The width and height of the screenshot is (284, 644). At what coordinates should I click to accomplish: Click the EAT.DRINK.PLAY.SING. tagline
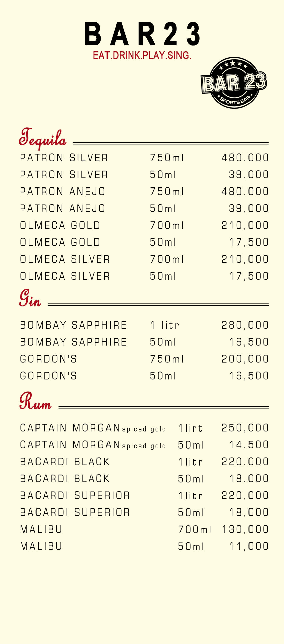point(142,55)
